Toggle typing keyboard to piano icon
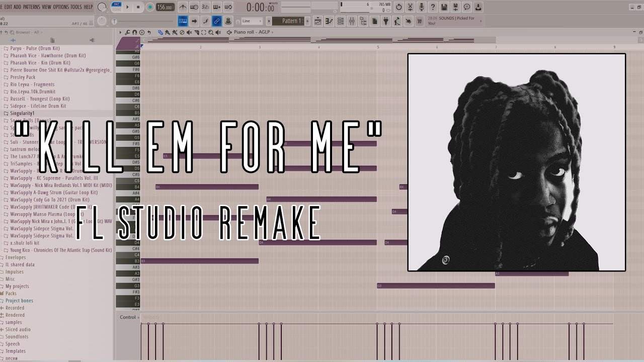 tap(183, 21)
